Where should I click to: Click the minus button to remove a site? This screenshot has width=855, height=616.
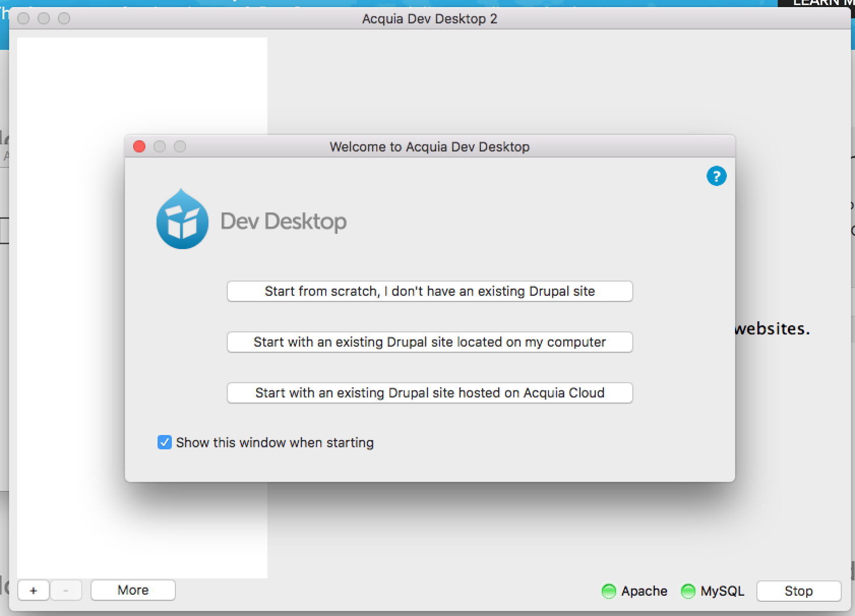(66, 591)
